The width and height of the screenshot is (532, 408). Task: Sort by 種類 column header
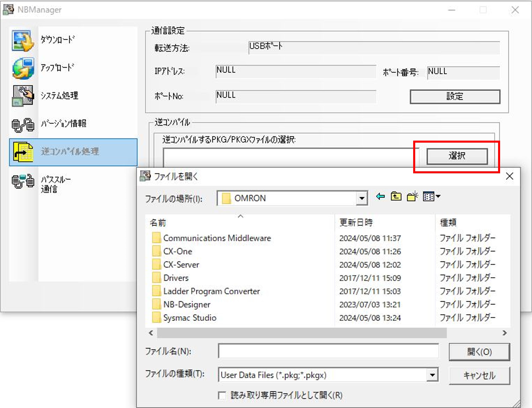[x=473, y=222]
